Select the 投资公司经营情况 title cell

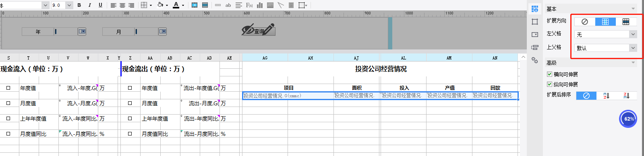[381, 69]
